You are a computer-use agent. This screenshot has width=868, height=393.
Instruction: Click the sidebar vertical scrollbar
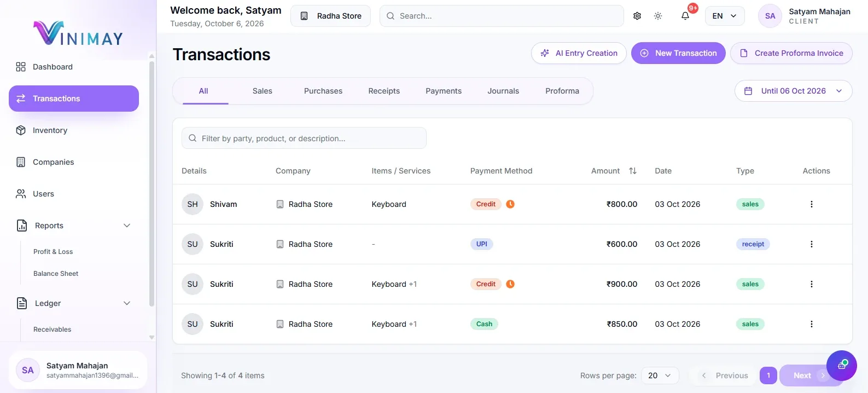(152, 183)
